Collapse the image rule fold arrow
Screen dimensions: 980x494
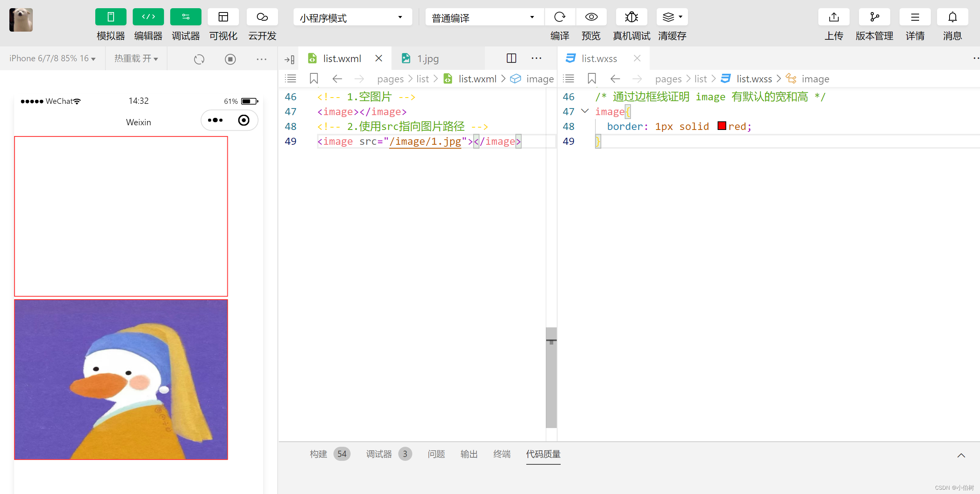(585, 111)
